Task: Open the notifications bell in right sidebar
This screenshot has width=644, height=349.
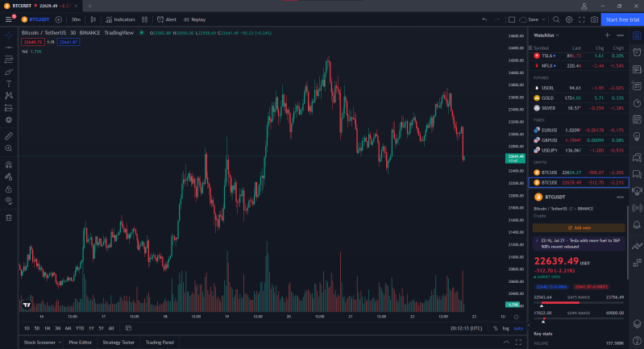Action: (x=637, y=225)
